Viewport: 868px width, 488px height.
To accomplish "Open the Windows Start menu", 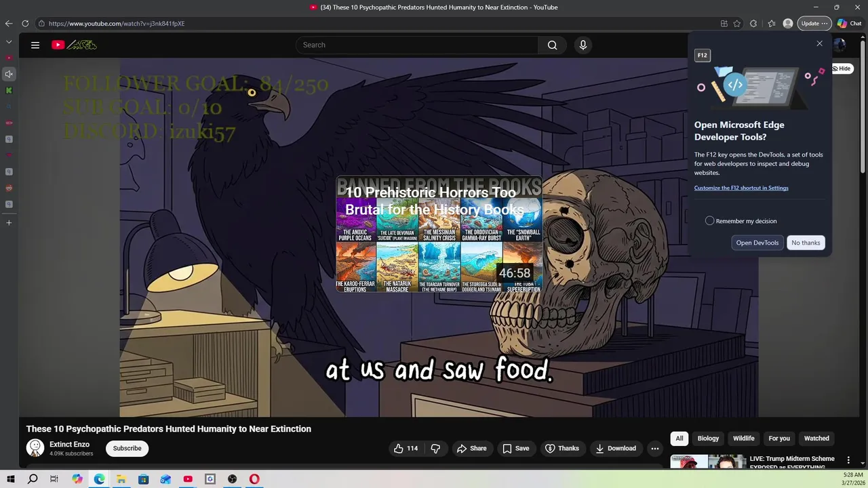I will (11, 479).
